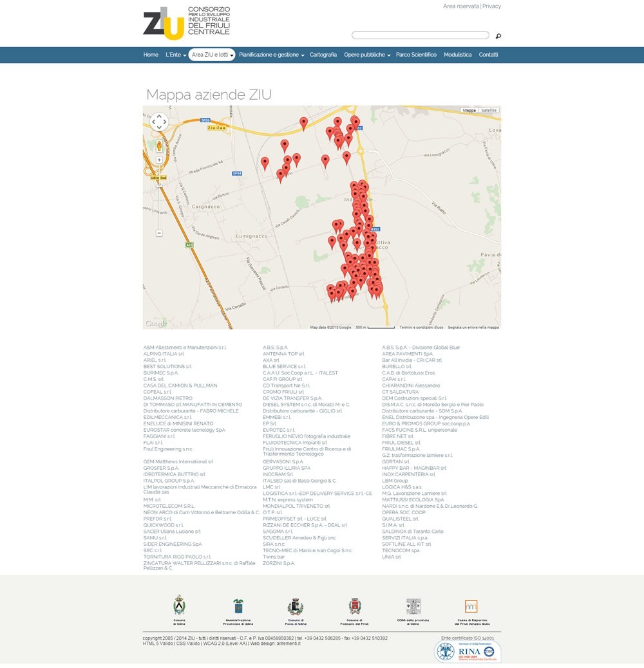Screen dimensions: 644x668
Task: Switch map to Satellite view
Action: point(488,110)
